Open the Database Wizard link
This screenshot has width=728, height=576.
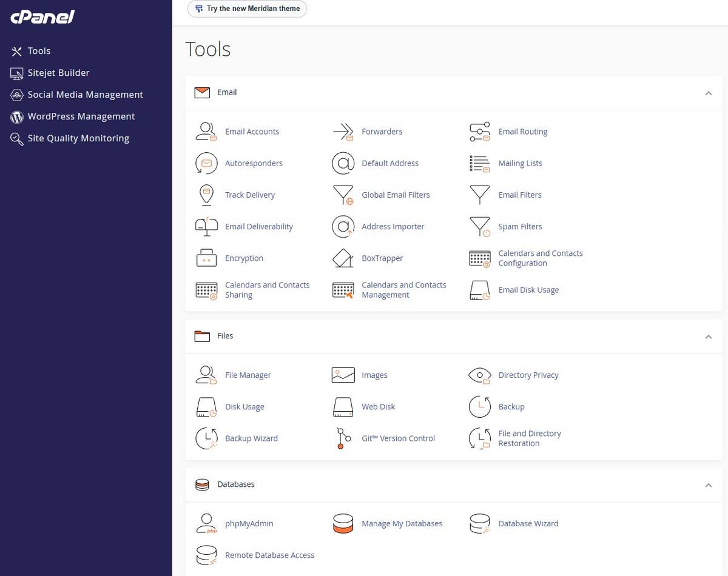click(528, 523)
